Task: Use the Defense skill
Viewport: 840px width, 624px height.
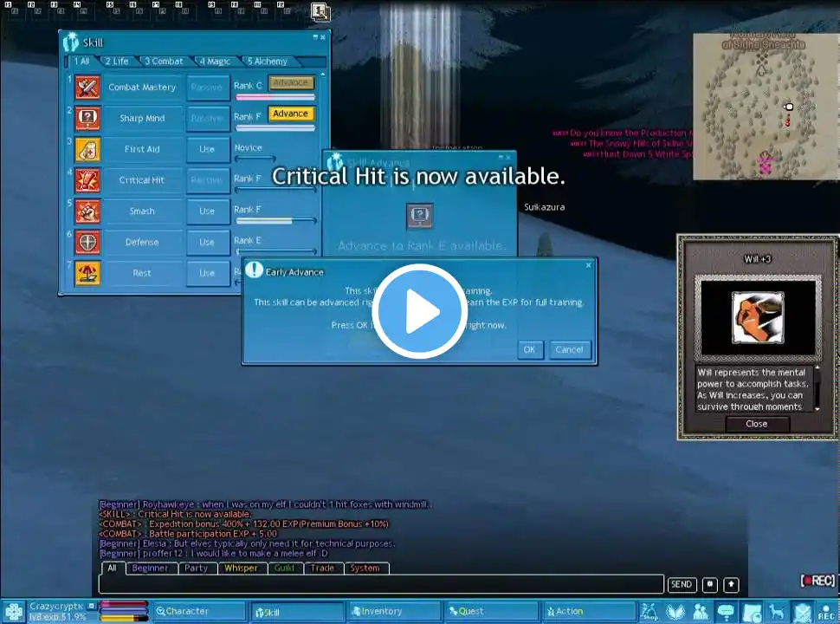Action: point(207,243)
